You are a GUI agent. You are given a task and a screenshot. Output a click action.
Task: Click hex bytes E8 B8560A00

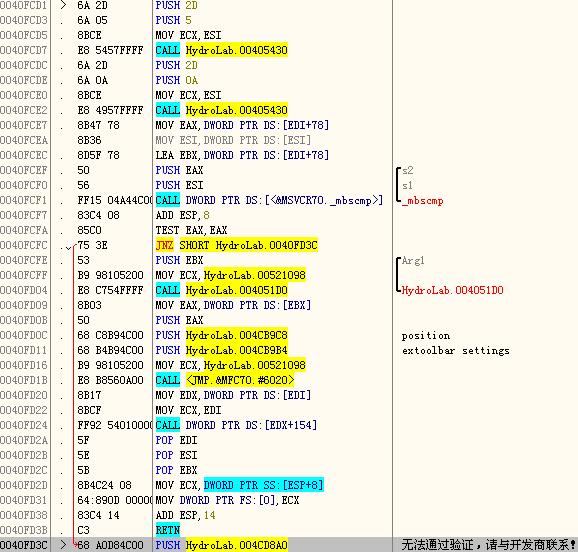coord(110,380)
